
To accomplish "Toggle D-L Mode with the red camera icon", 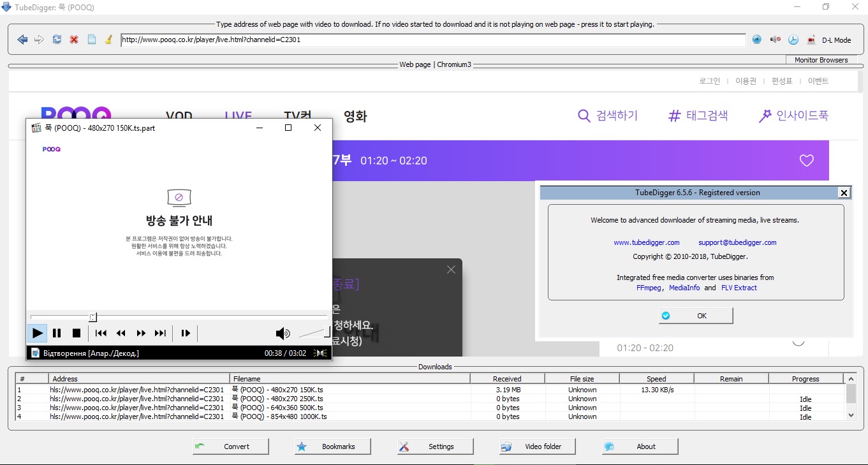I will [811, 40].
